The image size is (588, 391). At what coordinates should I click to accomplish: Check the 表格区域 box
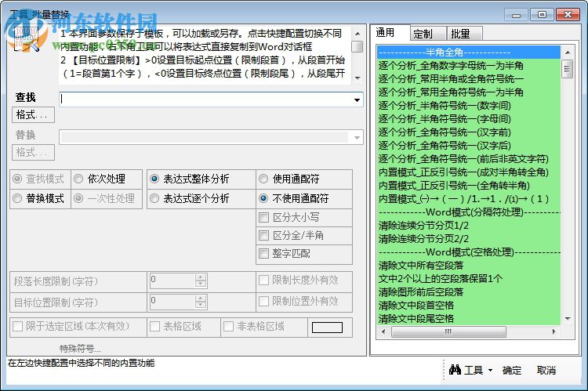pos(154,326)
